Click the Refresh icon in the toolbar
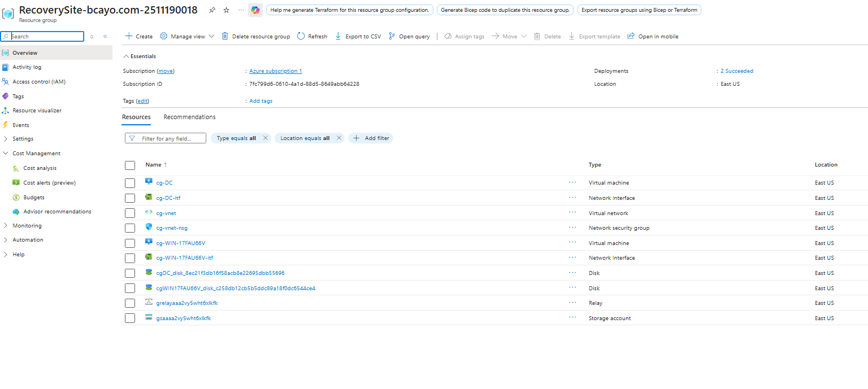This screenshot has height=389, width=868. 301,36
